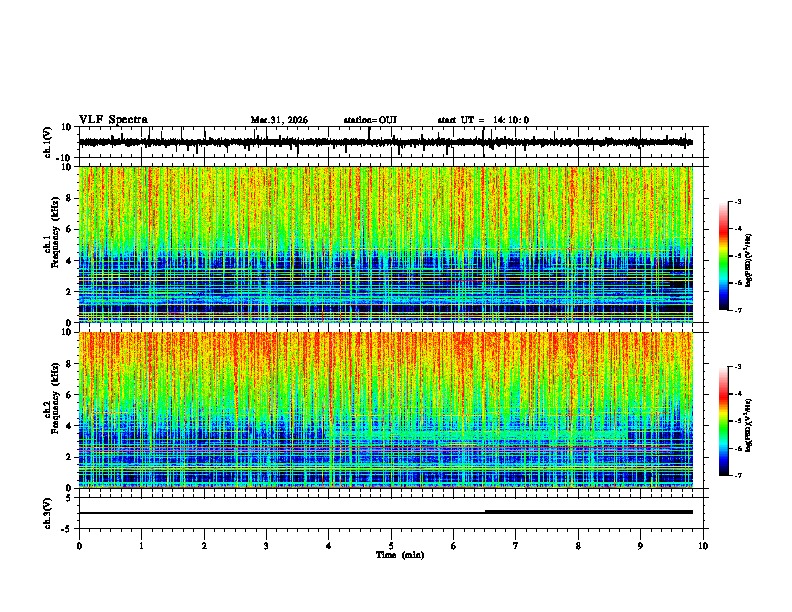Click time axis tick label "1"
The width and height of the screenshot is (792, 612).
click(x=141, y=546)
